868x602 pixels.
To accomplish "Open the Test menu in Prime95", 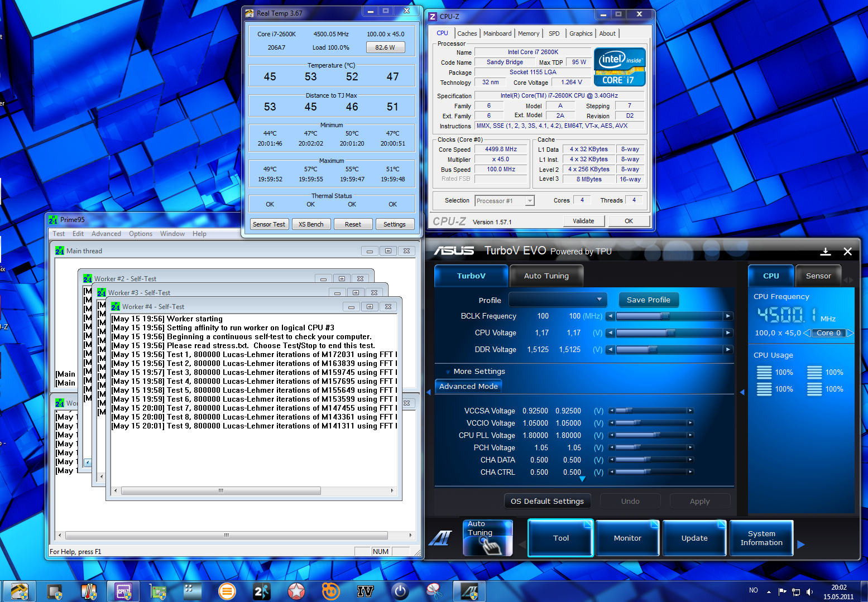I will 59,234.
